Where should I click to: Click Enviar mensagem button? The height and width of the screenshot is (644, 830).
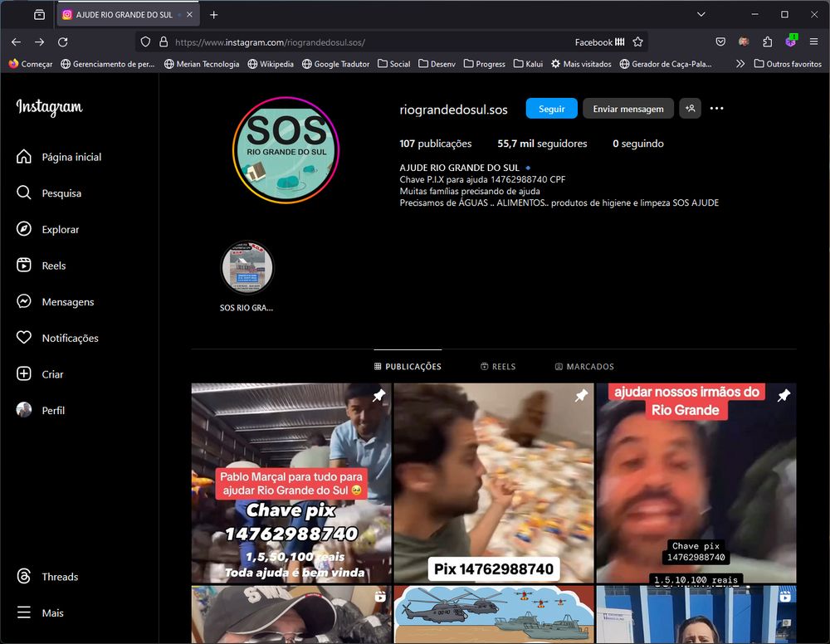627,109
